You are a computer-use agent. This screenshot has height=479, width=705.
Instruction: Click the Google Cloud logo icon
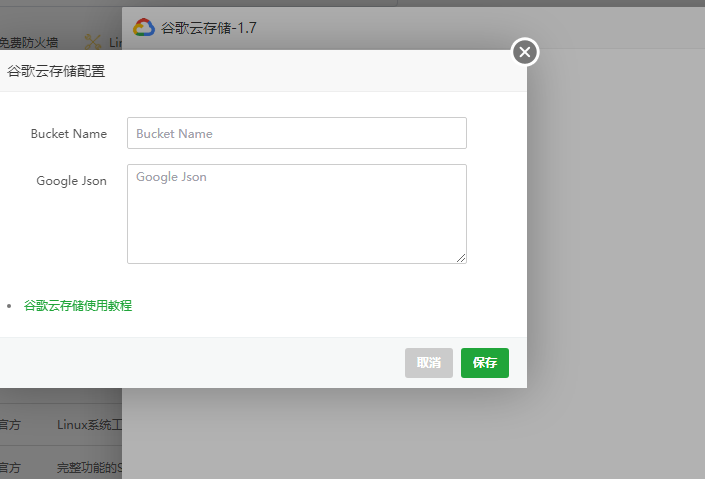(144, 28)
